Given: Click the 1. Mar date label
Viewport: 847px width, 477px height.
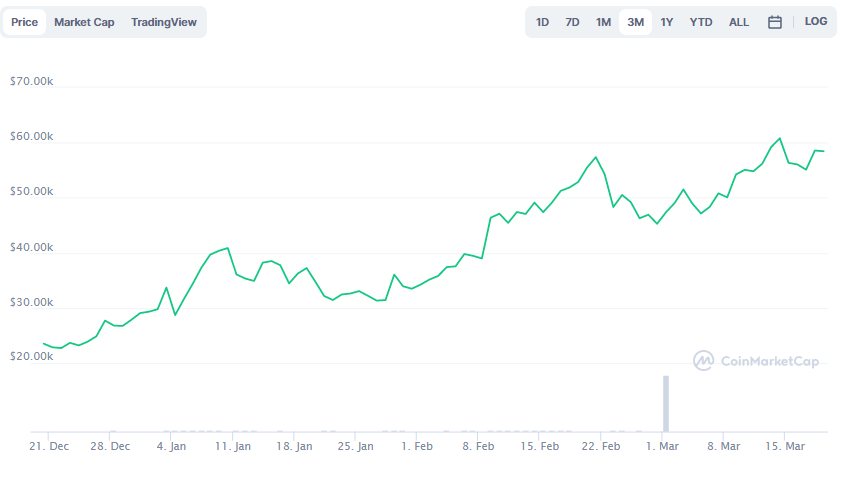Looking at the screenshot, I should click(x=662, y=446).
